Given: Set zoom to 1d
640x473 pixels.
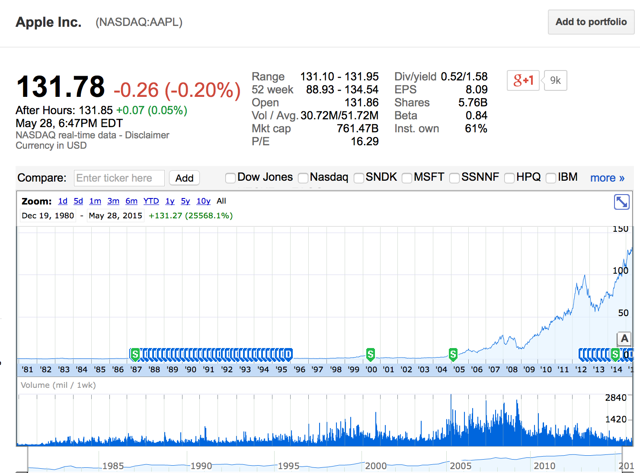Looking at the screenshot, I should coord(62,201).
